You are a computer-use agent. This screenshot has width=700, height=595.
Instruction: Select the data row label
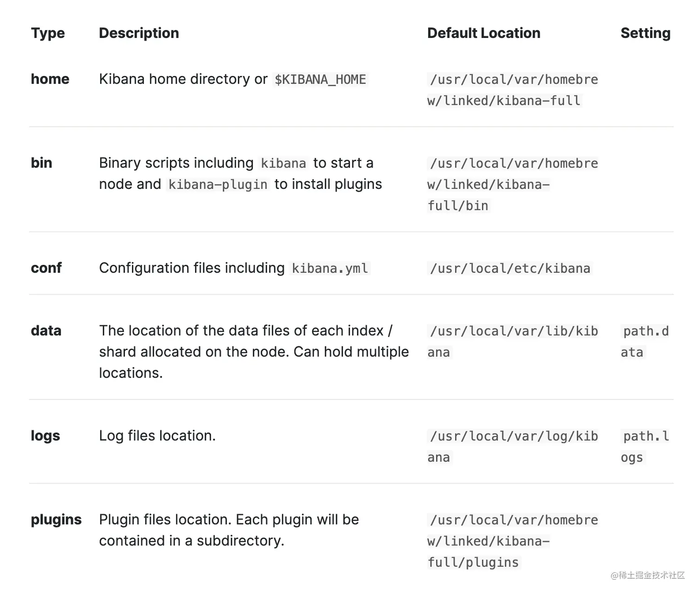pyautogui.click(x=46, y=331)
